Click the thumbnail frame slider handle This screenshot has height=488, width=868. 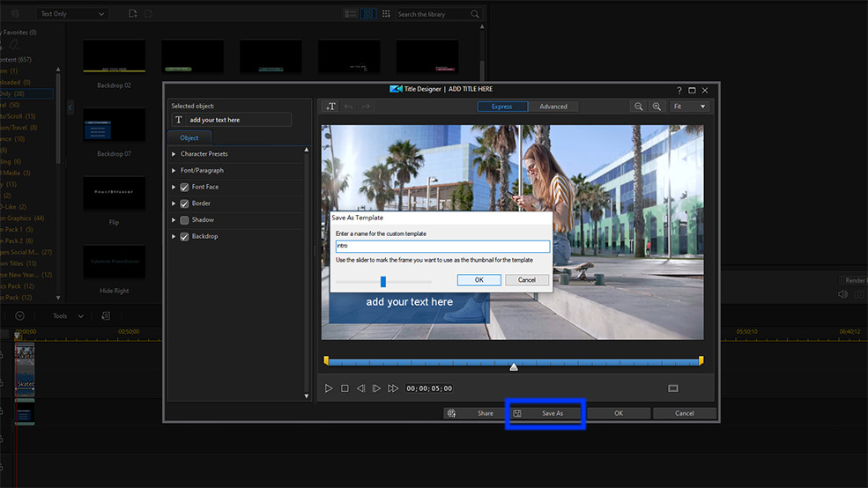pos(383,282)
